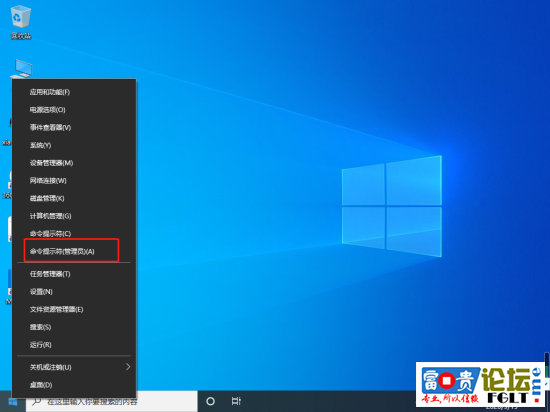Select the This PC desktop icon
550x412 pixels.
[22, 68]
